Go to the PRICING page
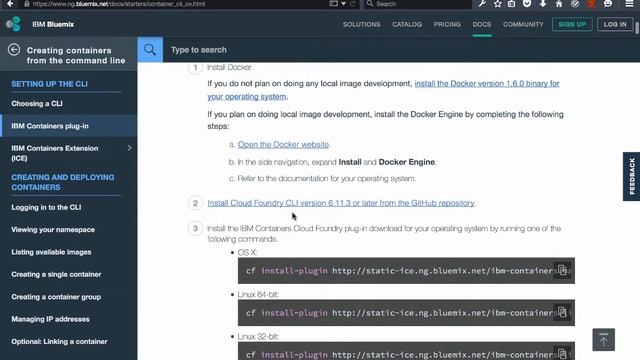 click(447, 24)
